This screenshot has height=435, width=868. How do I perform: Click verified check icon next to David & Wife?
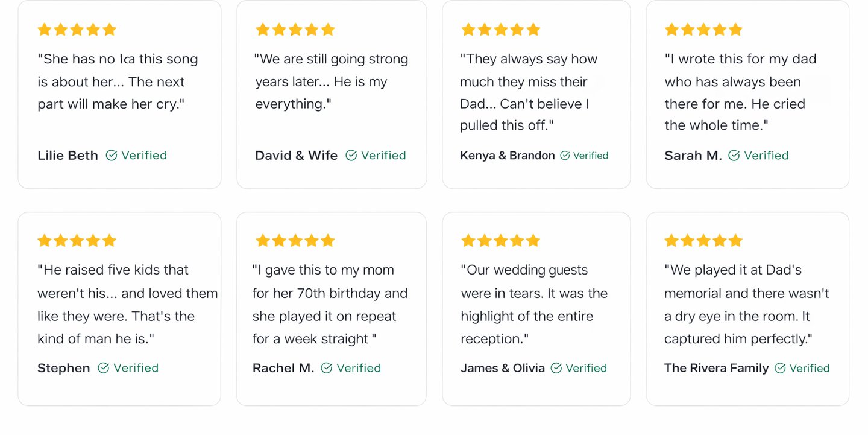coord(351,156)
